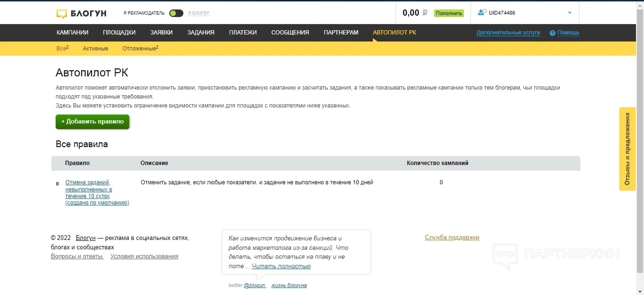Open the ПЛОЩАДКИ menu
Viewport: 644px width, 295px height.
click(119, 33)
